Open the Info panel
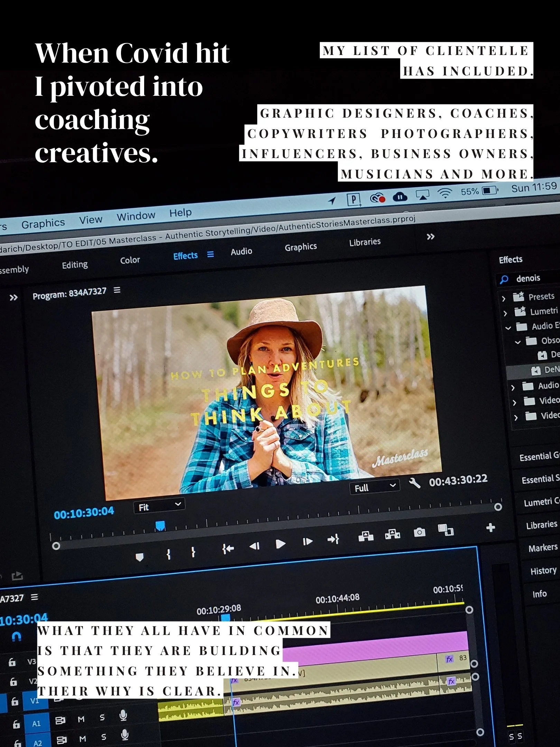560x747 pixels. [539, 594]
